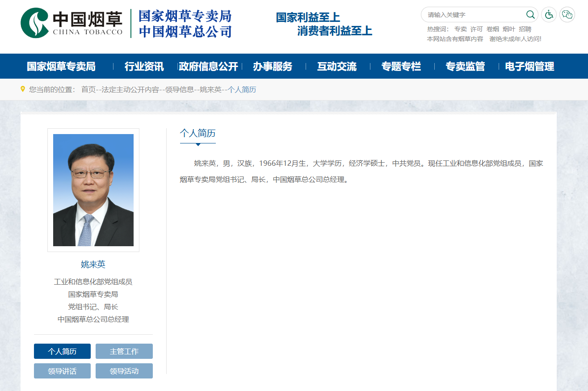The image size is (588, 391).
Task: Open the 主管工作 sidebar button
Action: [124, 351]
